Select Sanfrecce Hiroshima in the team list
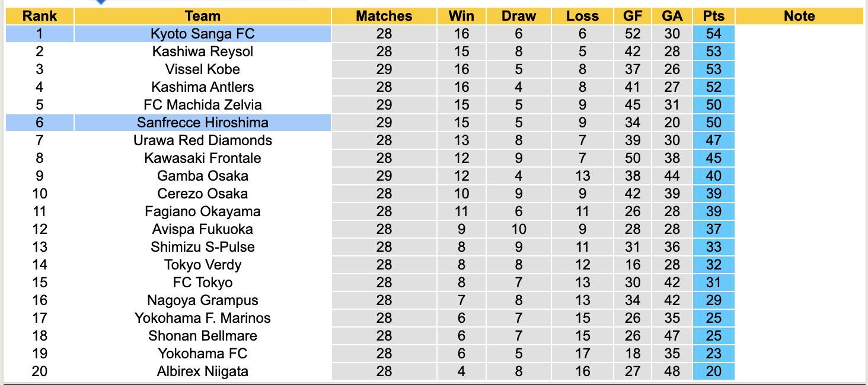The width and height of the screenshot is (868, 385). pos(202,123)
